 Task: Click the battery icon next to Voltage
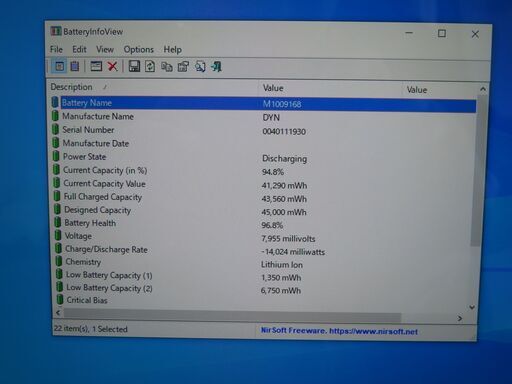point(58,235)
